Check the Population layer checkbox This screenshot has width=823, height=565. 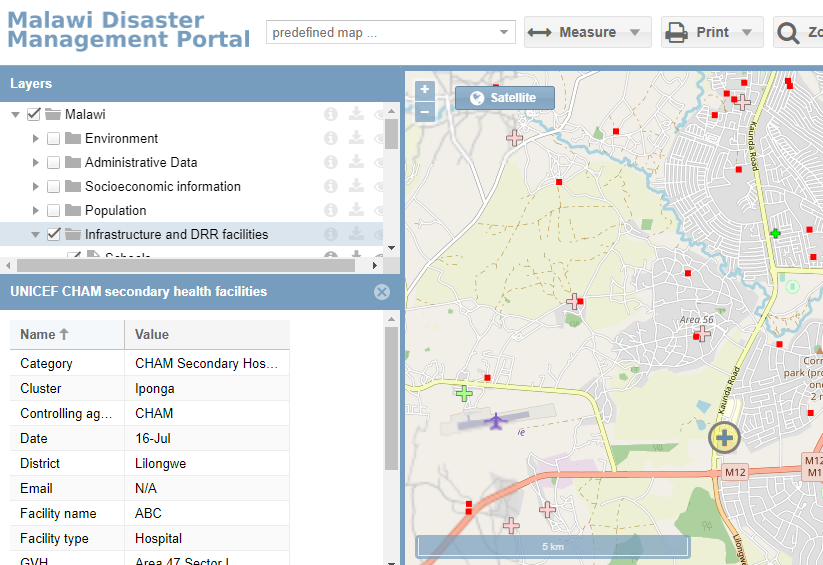[x=54, y=211]
